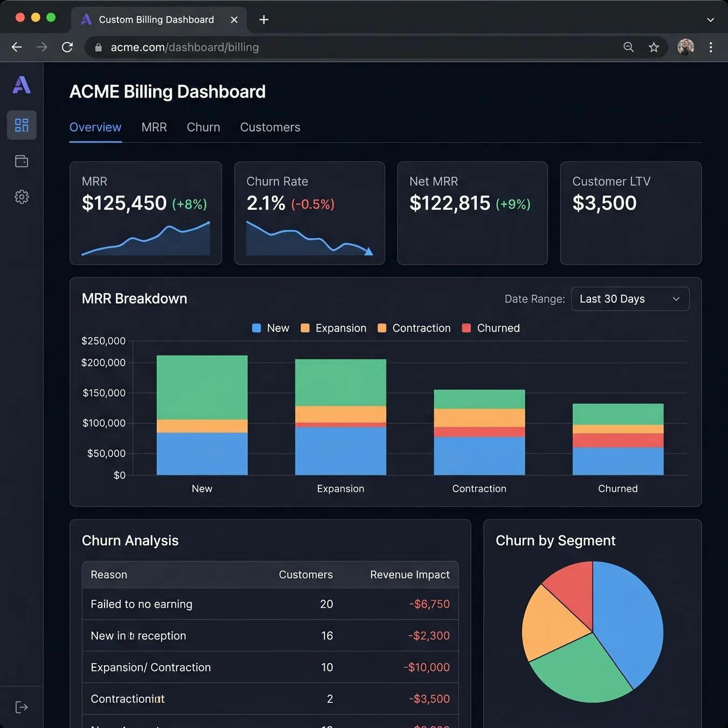Open the Customer LTV $3,500 card
The image size is (728, 728).
(x=631, y=213)
